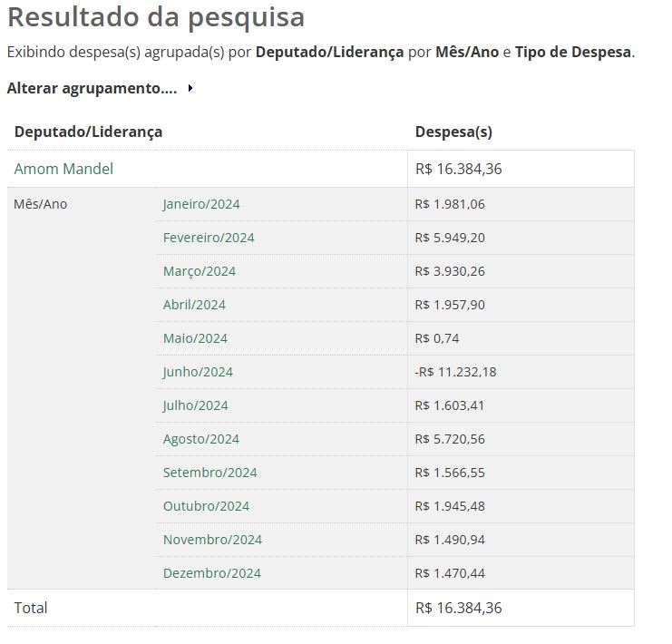Screen dimensions: 672x644
Task: Click the Resultado da pesquisa heading
Action: pos(156,17)
